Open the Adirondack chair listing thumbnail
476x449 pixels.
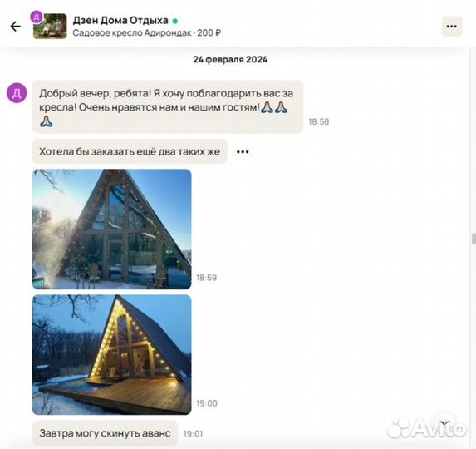pyautogui.click(x=51, y=27)
